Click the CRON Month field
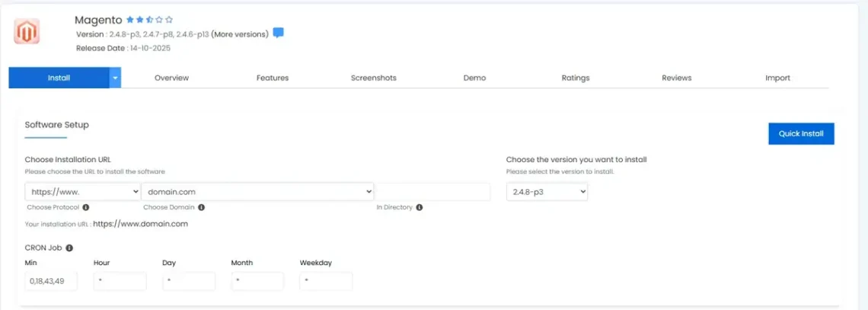Screen dimensions: 868x310 (x=257, y=280)
